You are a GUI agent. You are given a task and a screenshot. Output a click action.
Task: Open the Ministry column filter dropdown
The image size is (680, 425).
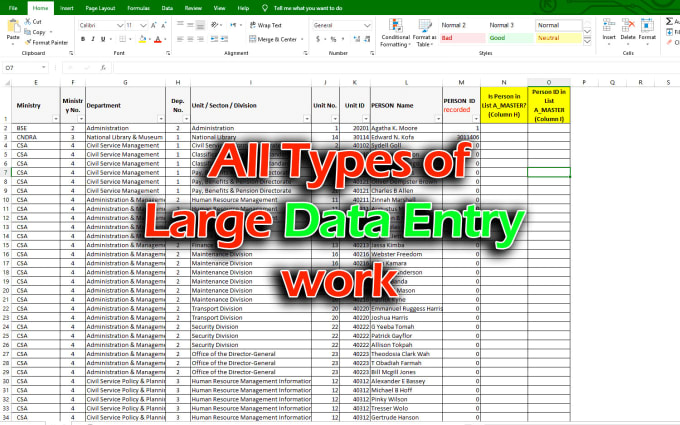(x=56, y=119)
